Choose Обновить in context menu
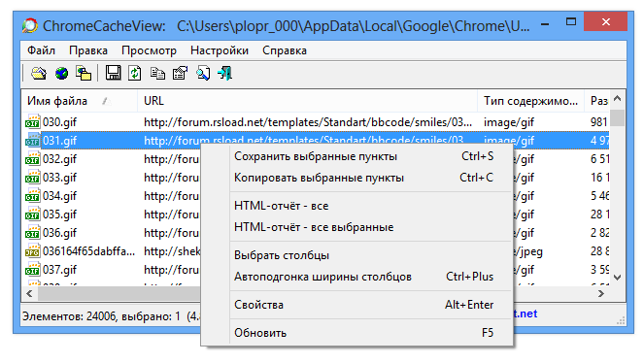 [356, 333]
